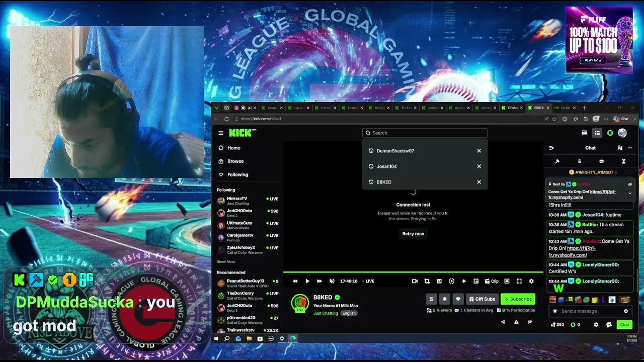Switch to the DPMud browser tab

[x=512, y=108]
